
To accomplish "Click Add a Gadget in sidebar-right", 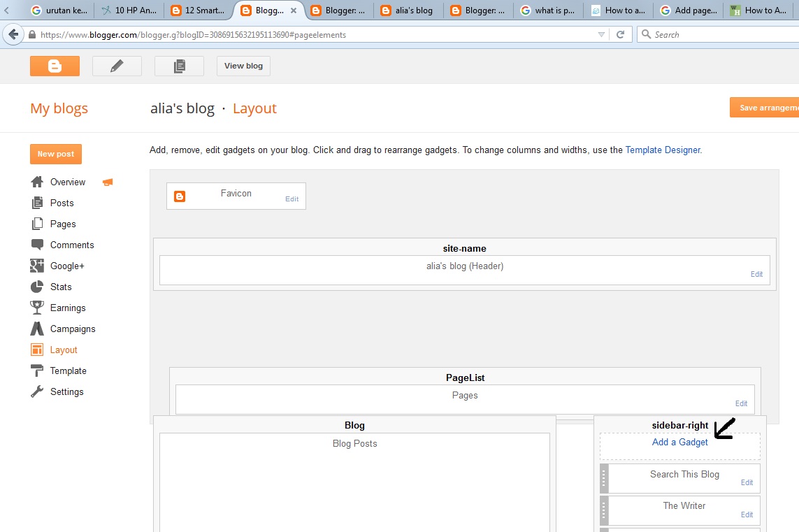I will click(679, 443).
